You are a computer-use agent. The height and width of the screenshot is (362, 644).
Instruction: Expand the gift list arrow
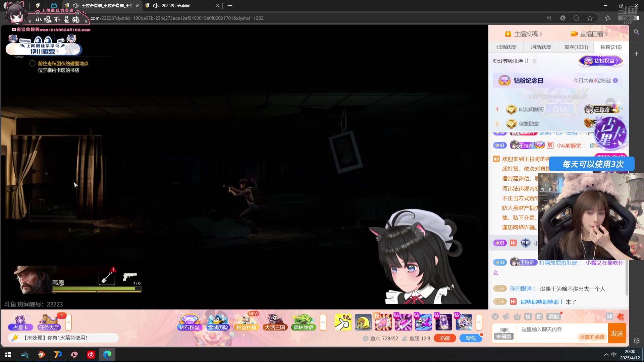pos(479,322)
